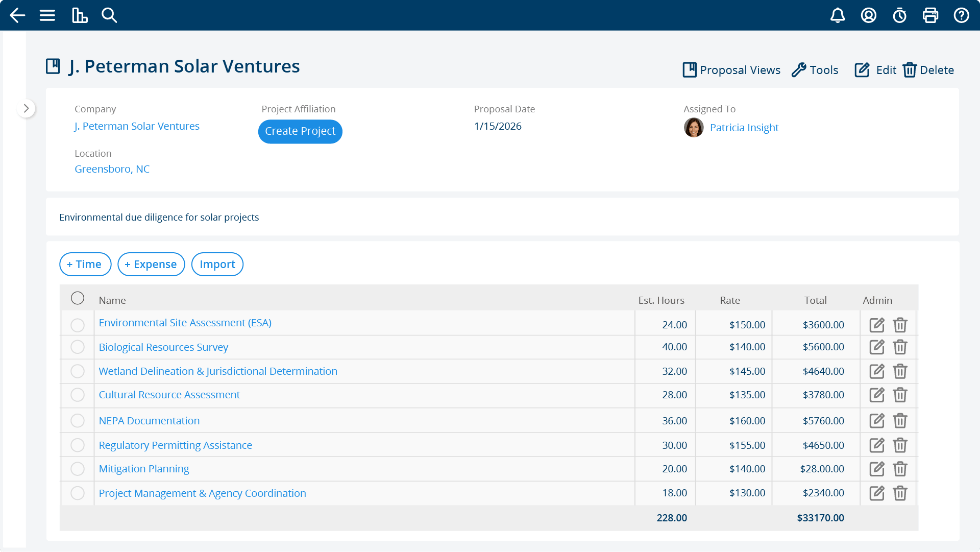Click Patricia Insight's avatar photo
The image size is (980, 552).
pos(694,128)
